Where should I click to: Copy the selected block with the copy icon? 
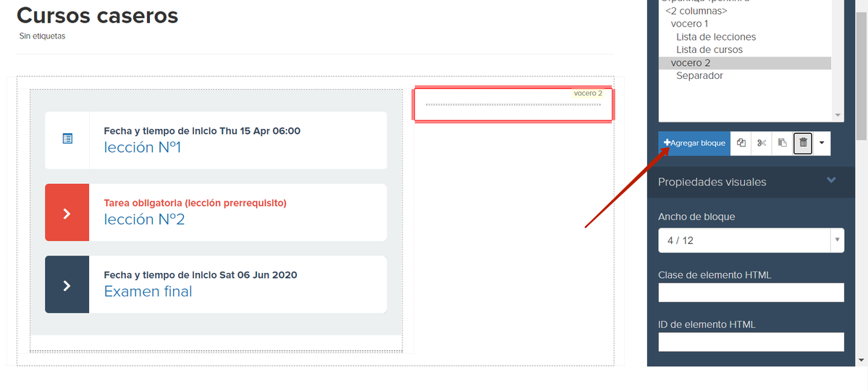pyautogui.click(x=741, y=143)
